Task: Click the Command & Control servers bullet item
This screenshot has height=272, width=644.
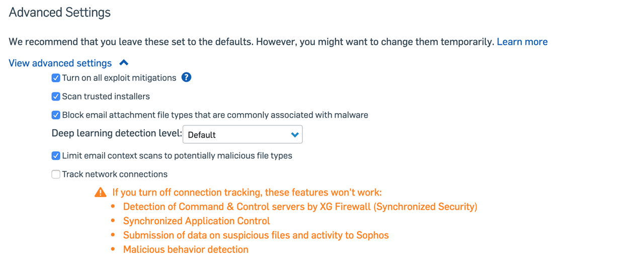Action: (x=300, y=207)
